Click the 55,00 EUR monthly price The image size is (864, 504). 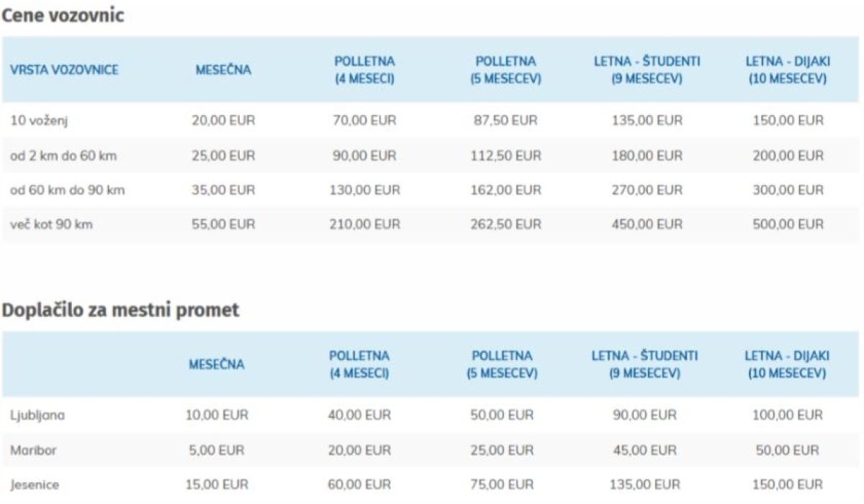click(x=223, y=225)
